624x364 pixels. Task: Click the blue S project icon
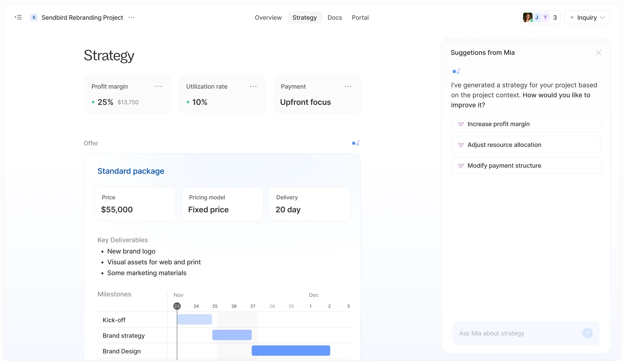(x=34, y=17)
